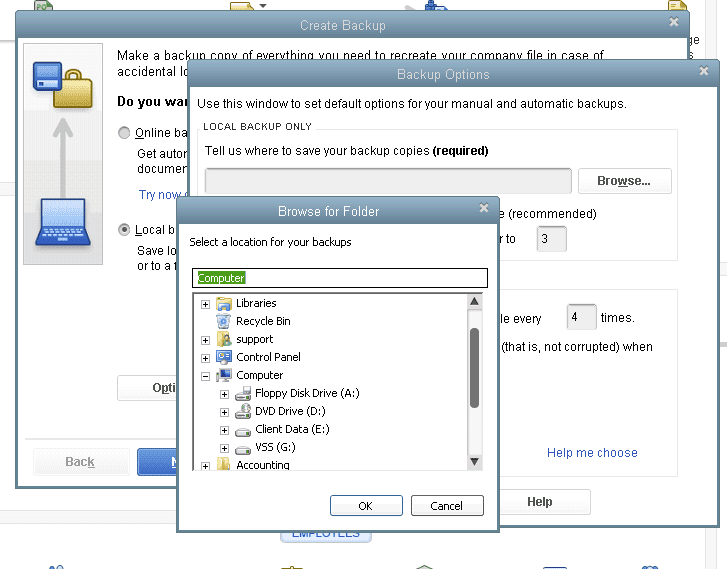The image size is (727, 569).
Task: Confirm folder selection with OK
Action: click(366, 506)
